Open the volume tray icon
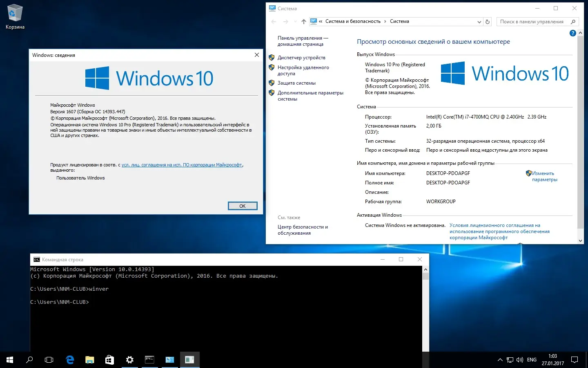 coord(520,360)
